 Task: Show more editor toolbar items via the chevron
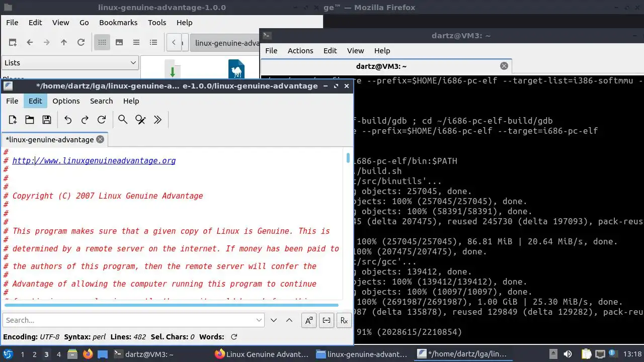[157, 120]
